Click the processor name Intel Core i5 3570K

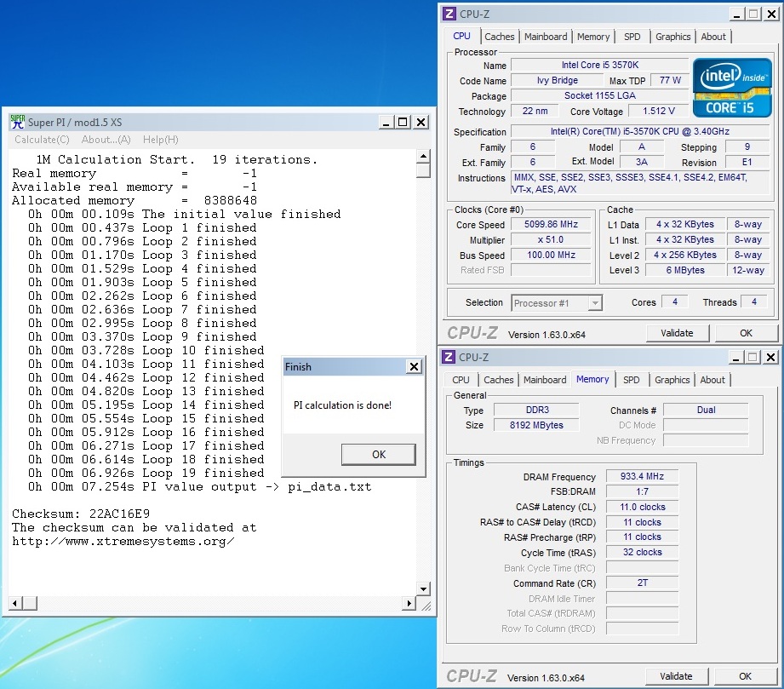600,65
